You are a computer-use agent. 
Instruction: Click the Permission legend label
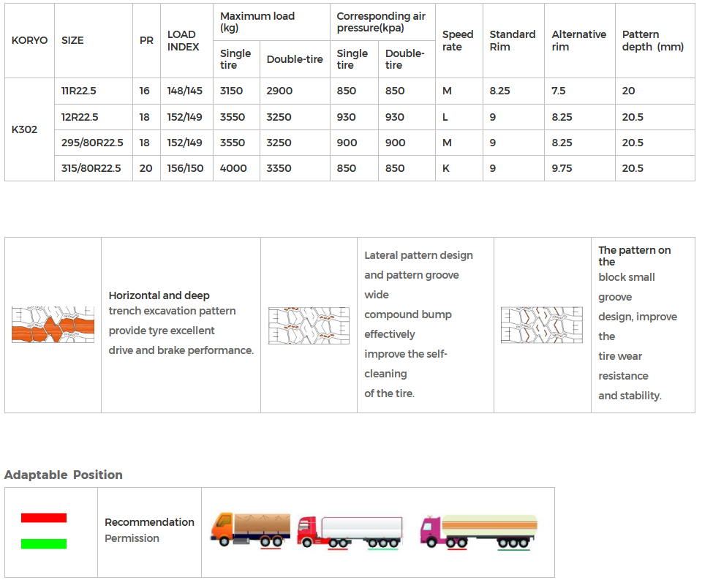tap(132, 538)
